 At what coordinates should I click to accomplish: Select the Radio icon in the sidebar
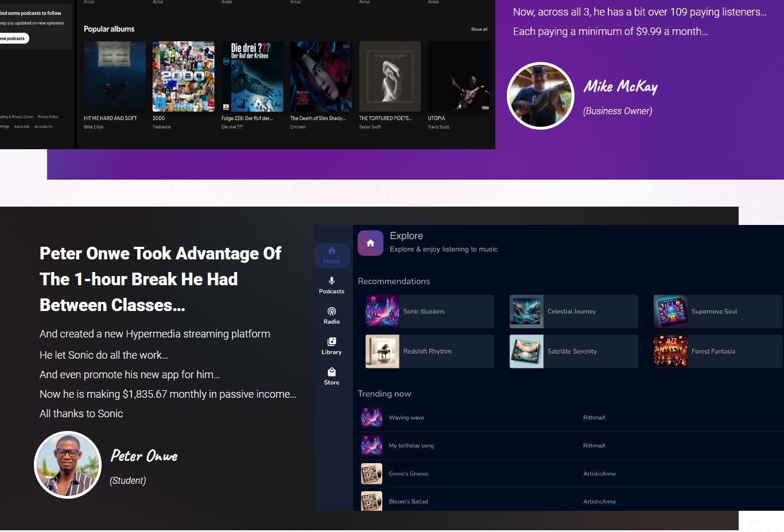coord(332,311)
